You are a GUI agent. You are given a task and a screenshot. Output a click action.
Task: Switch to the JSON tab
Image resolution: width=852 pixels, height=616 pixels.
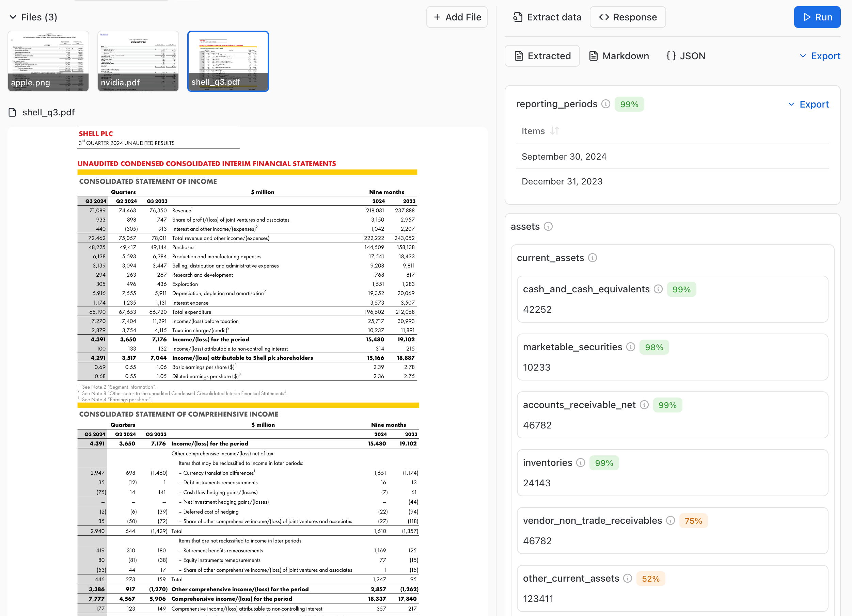point(685,56)
